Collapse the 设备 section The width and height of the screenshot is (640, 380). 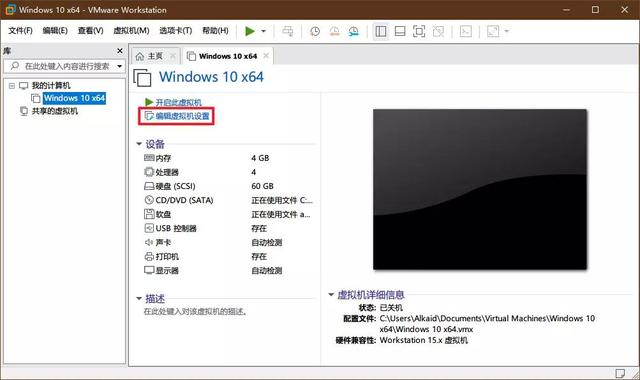[139, 144]
